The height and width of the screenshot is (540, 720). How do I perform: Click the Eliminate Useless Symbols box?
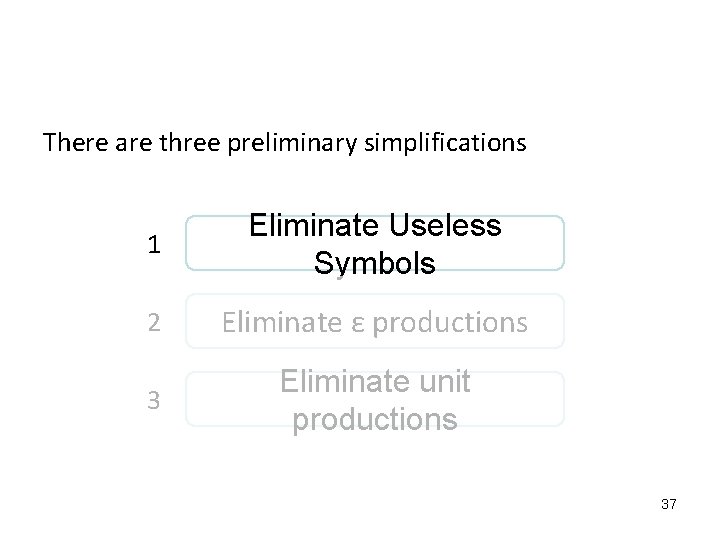pyautogui.click(x=375, y=243)
